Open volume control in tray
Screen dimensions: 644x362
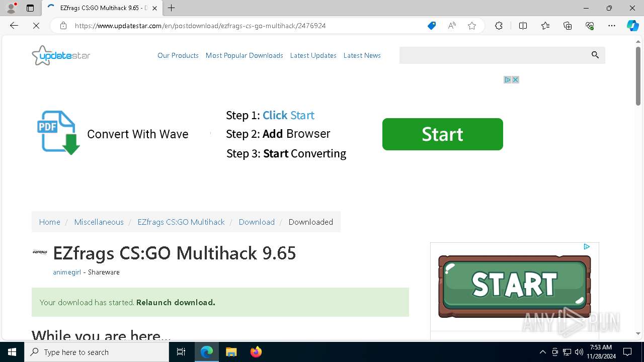click(x=579, y=352)
